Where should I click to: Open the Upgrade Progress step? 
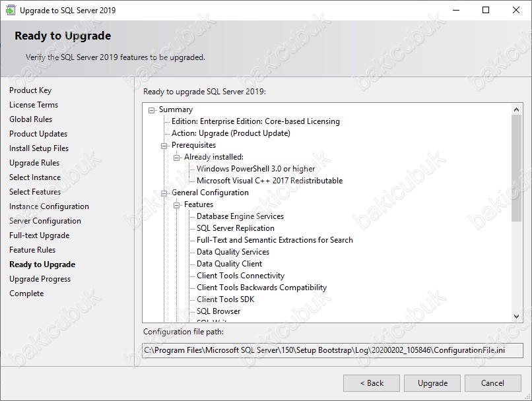click(x=40, y=279)
